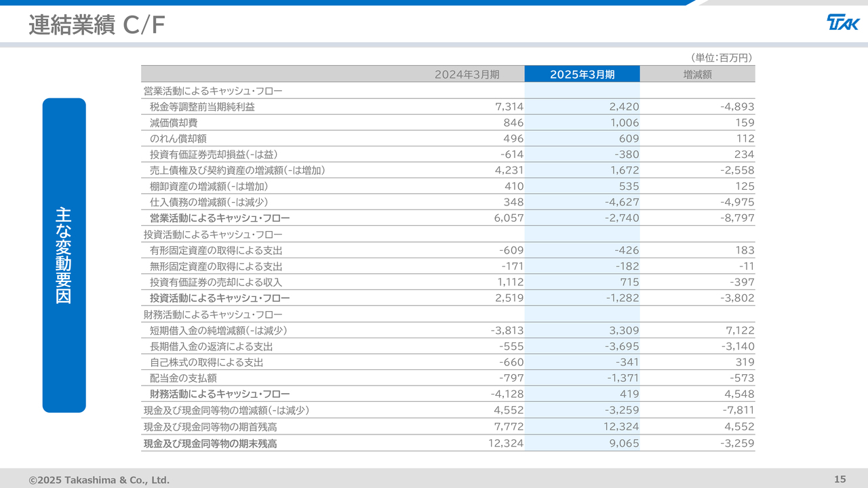Click the 自己株式の取得による支出 row label

[x=207, y=362]
